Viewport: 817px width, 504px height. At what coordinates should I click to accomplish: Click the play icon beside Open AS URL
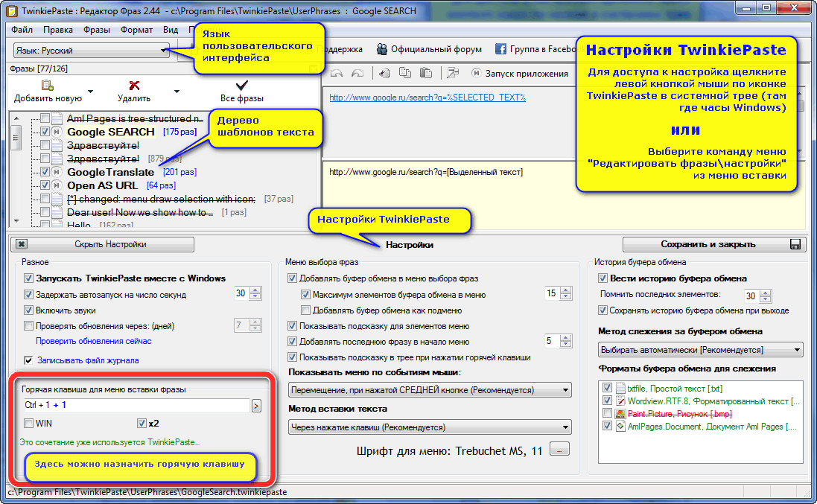pyautogui.click(x=57, y=185)
